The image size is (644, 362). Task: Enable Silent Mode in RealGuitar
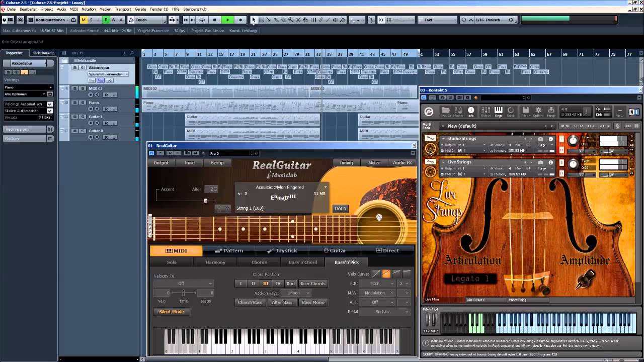coord(172,312)
